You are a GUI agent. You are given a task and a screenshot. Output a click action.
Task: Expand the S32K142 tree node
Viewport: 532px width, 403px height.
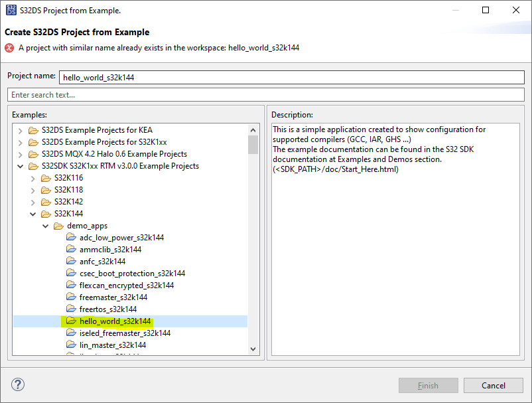pos(33,202)
